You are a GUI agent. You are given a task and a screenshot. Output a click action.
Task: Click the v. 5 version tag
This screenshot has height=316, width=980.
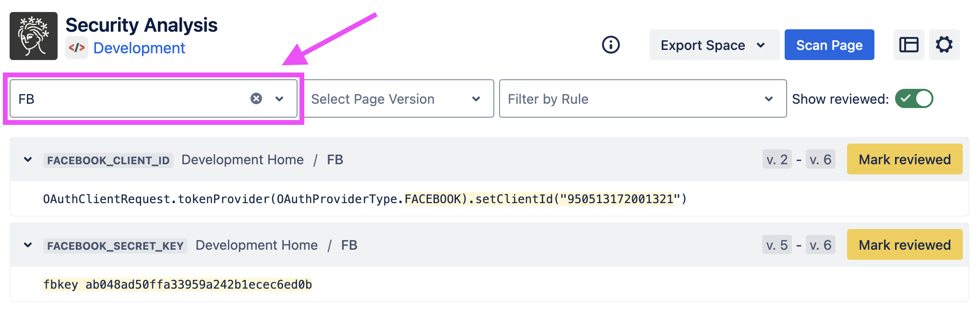(x=777, y=245)
